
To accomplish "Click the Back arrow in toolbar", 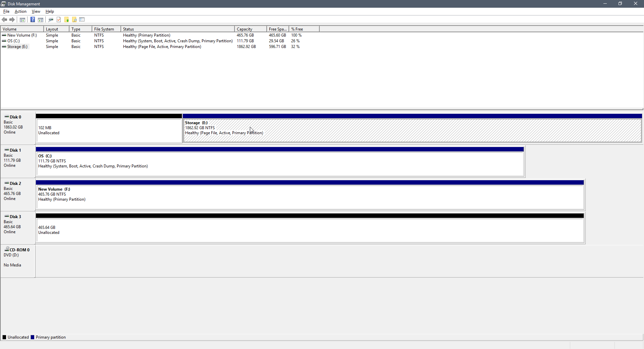I will tap(4, 20).
